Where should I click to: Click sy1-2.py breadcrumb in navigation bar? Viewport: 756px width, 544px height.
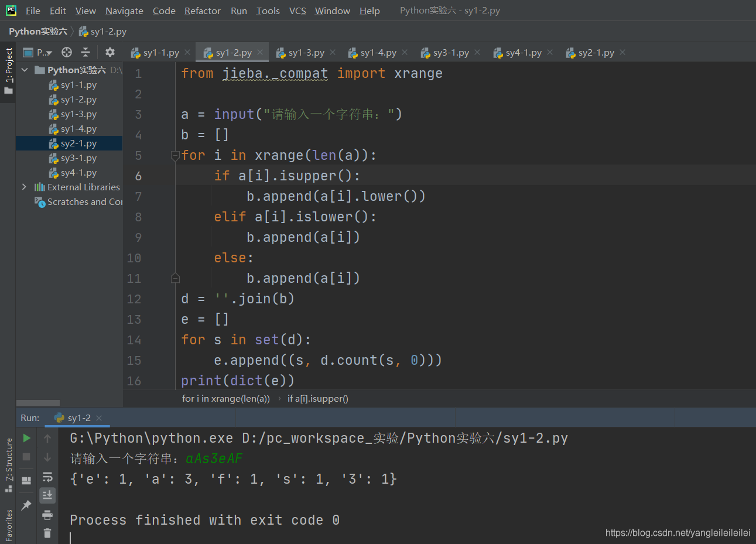(x=103, y=32)
